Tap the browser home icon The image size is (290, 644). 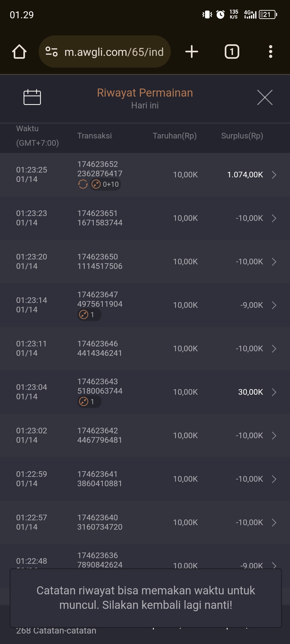point(19,52)
